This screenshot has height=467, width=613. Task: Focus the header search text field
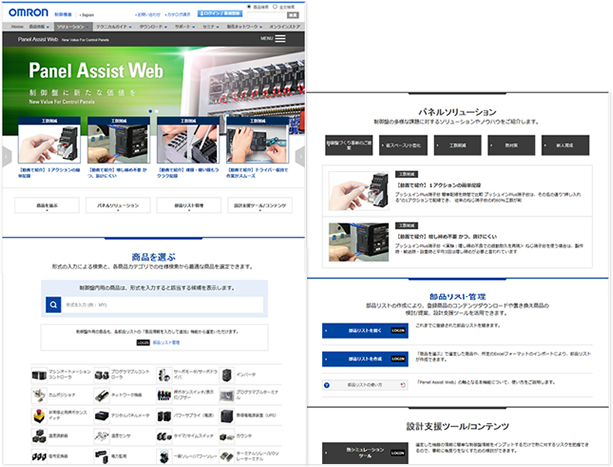pyautogui.click(x=266, y=15)
